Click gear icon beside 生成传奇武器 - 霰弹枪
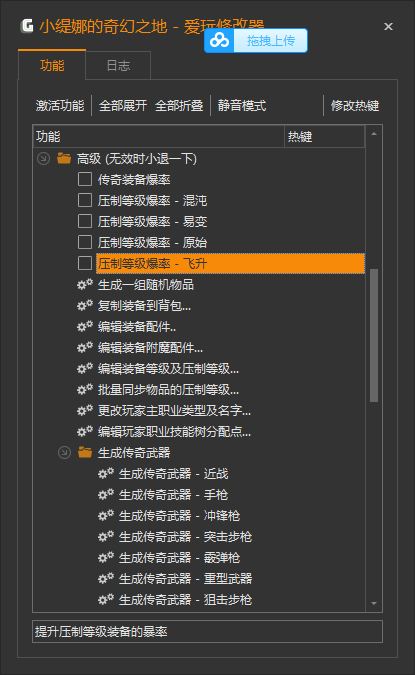415x675 pixels. (x=106, y=557)
